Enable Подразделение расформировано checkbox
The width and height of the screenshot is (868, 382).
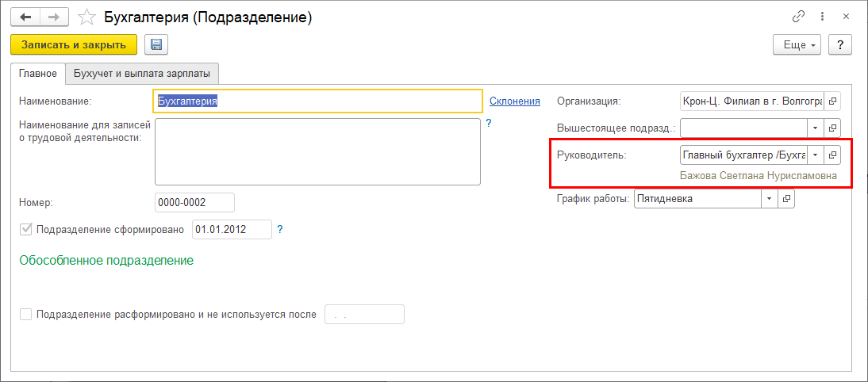26,315
